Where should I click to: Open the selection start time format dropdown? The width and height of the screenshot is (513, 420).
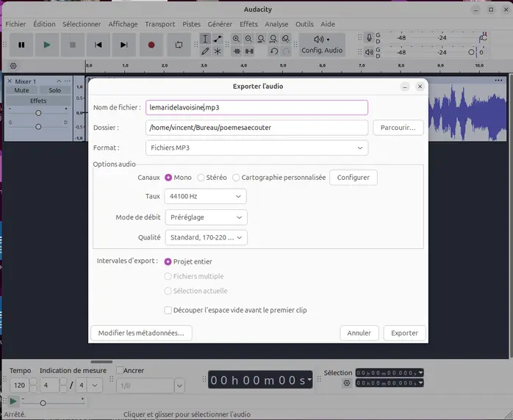pyautogui.click(x=420, y=372)
